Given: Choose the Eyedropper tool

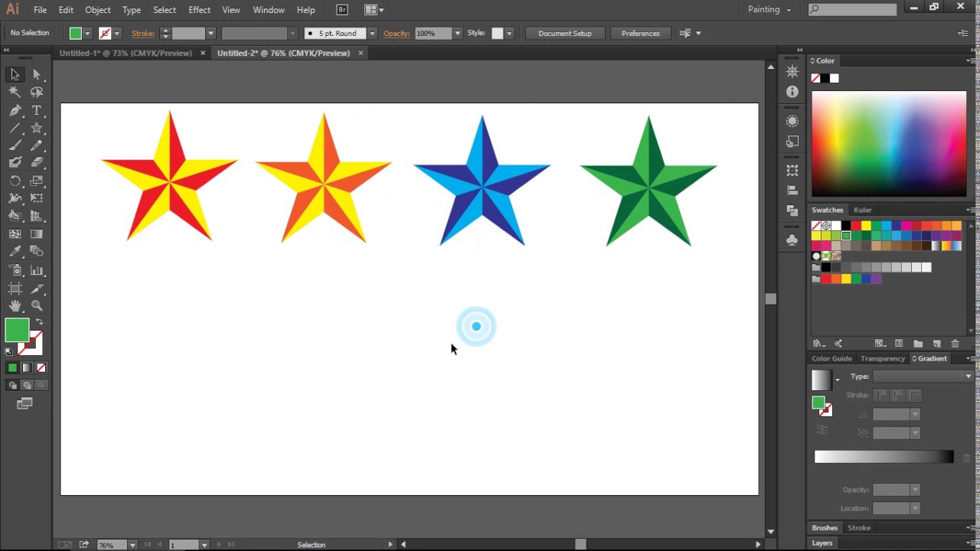Looking at the screenshot, I should click(15, 252).
